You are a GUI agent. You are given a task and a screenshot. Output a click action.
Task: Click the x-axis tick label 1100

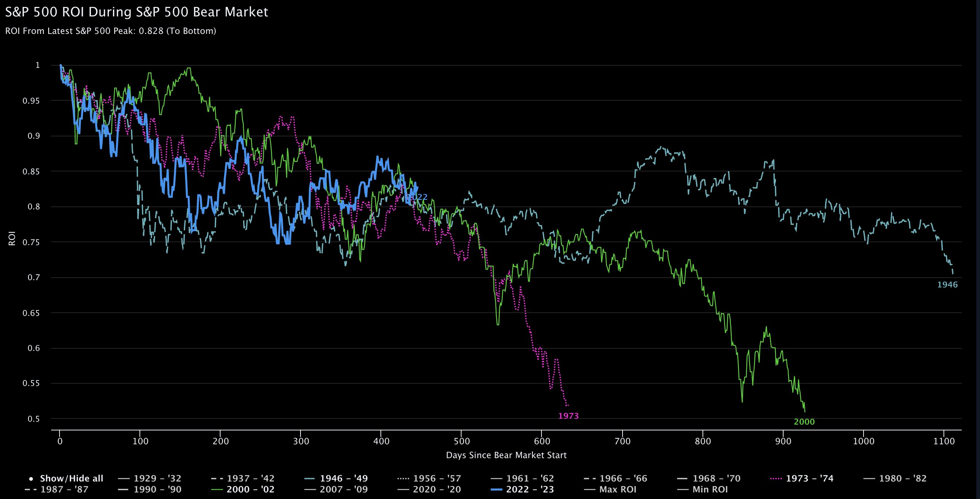[x=944, y=442]
